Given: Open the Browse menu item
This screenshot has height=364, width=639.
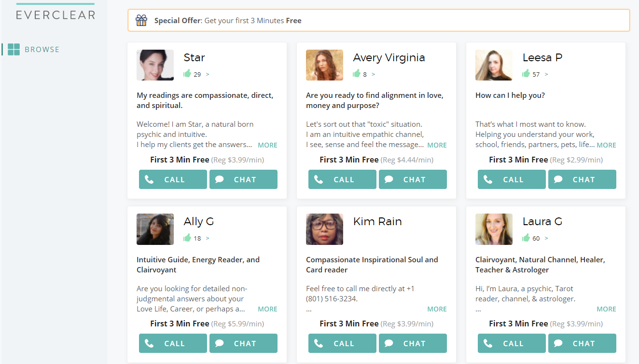Looking at the screenshot, I should click(42, 49).
